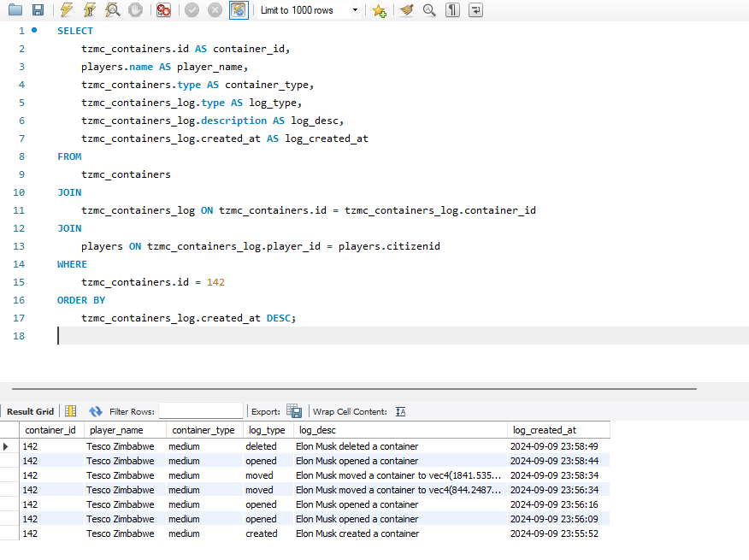This screenshot has width=749, height=560.
Task: Toggle auto-commit mode
Action: click(237, 9)
